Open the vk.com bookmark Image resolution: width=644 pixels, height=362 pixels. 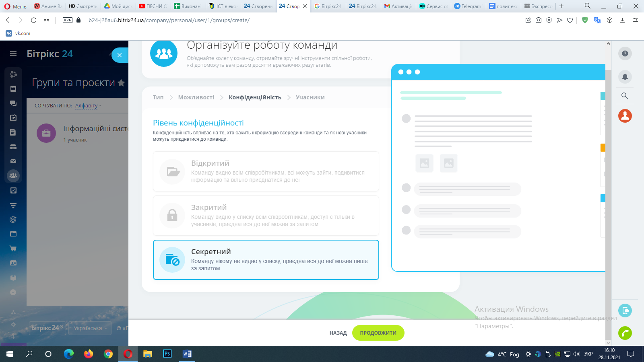point(18,33)
